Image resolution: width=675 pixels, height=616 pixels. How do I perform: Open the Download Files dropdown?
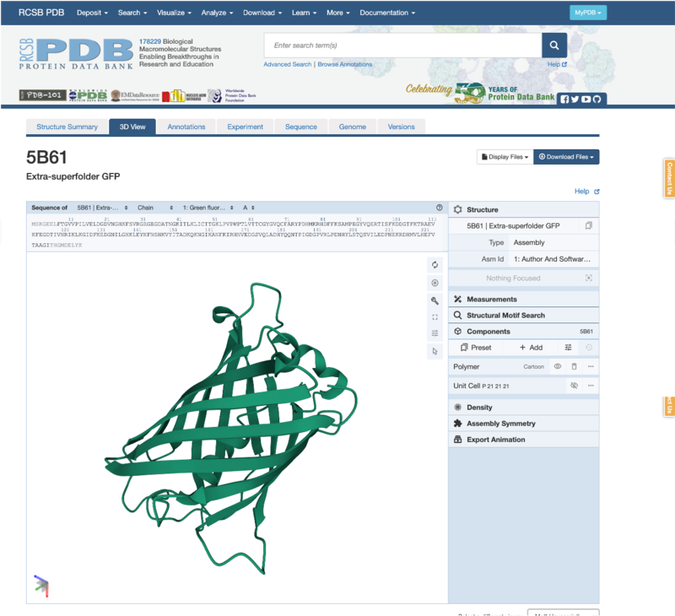pos(566,157)
